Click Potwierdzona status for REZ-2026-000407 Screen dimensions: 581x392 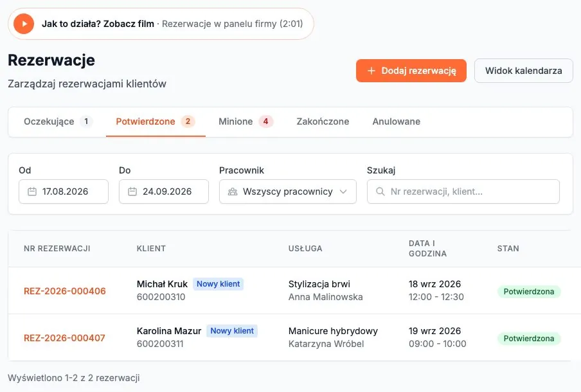(529, 339)
